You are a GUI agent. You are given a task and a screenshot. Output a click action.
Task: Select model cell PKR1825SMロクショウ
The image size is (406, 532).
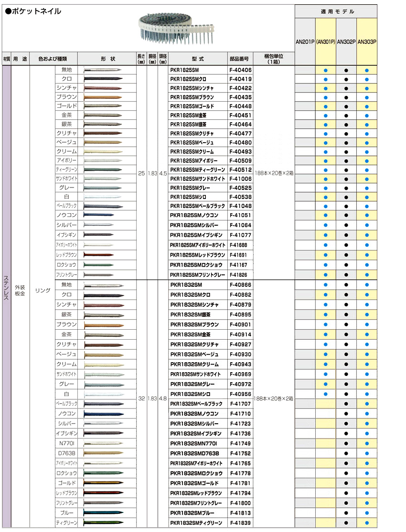point(198,265)
